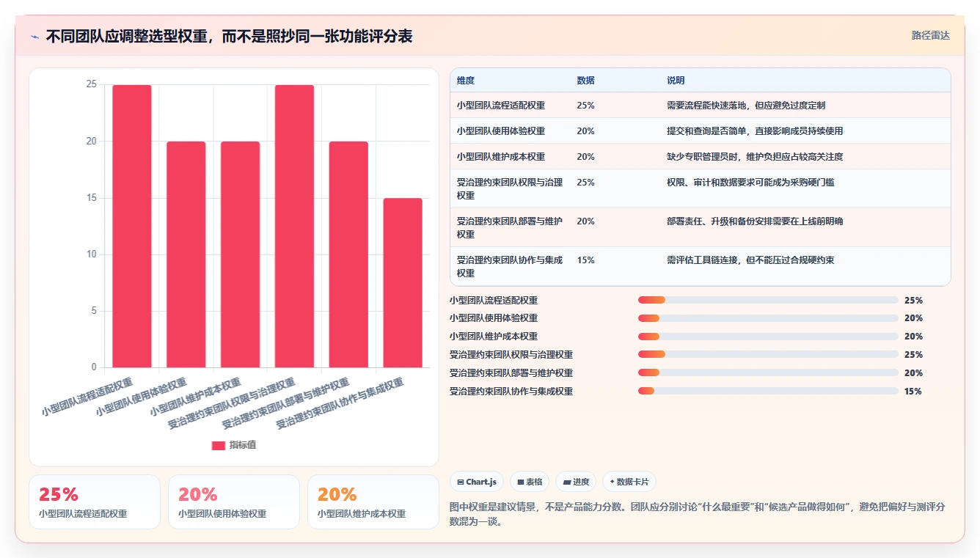Click the description 需评估工具链连接，但不能压过合规硬约束
Viewport: 980px width, 558px height.
[x=750, y=260]
